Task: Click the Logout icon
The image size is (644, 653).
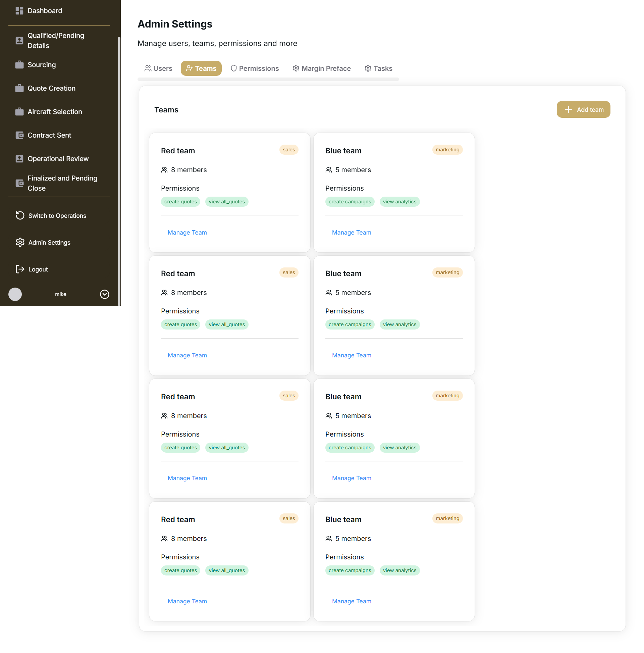Action: (x=19, y=269)
